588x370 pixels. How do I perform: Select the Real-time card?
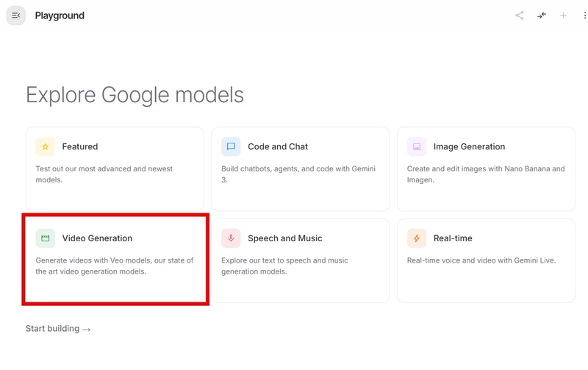[x=486, y=260]
